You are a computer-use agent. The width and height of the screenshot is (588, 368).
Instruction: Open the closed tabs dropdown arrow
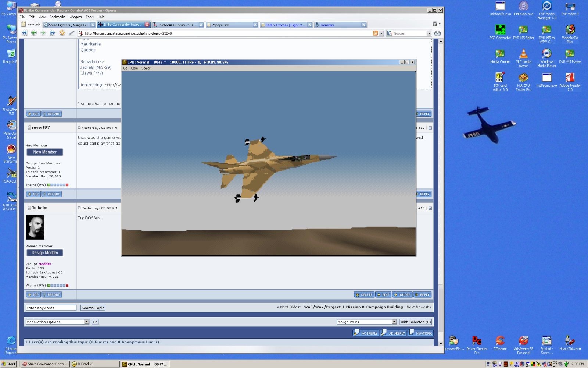pyautogui.click(x=440, y=24)
